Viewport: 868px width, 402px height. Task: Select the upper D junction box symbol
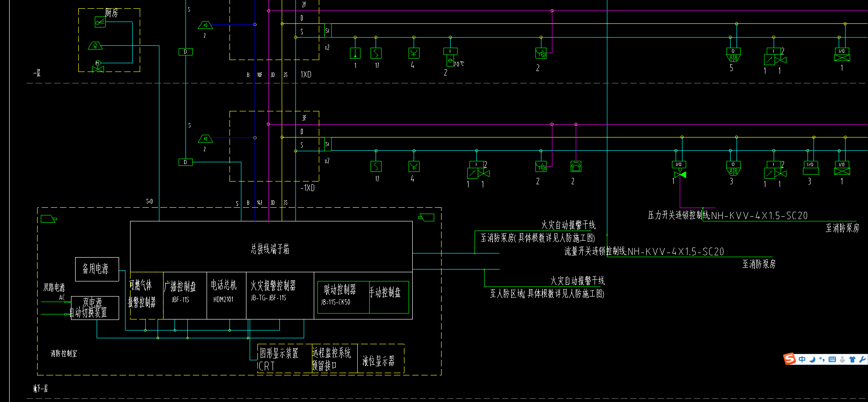tap(186, 52)
